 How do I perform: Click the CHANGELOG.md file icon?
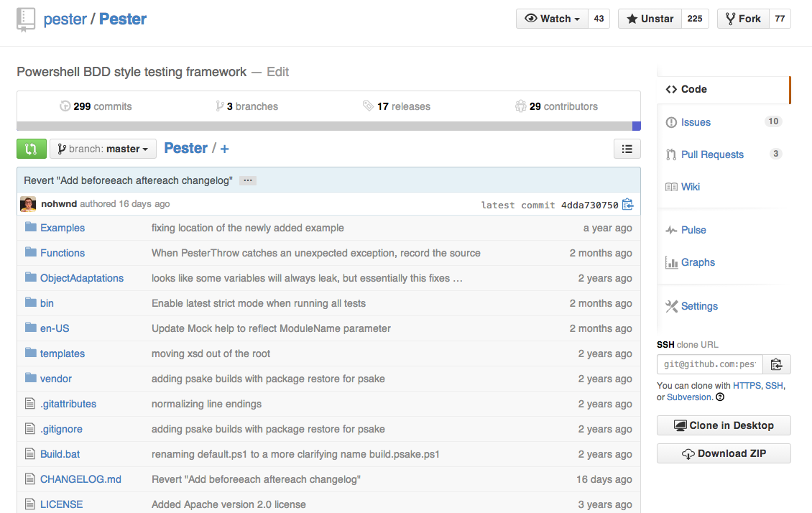tap(30, 479)
